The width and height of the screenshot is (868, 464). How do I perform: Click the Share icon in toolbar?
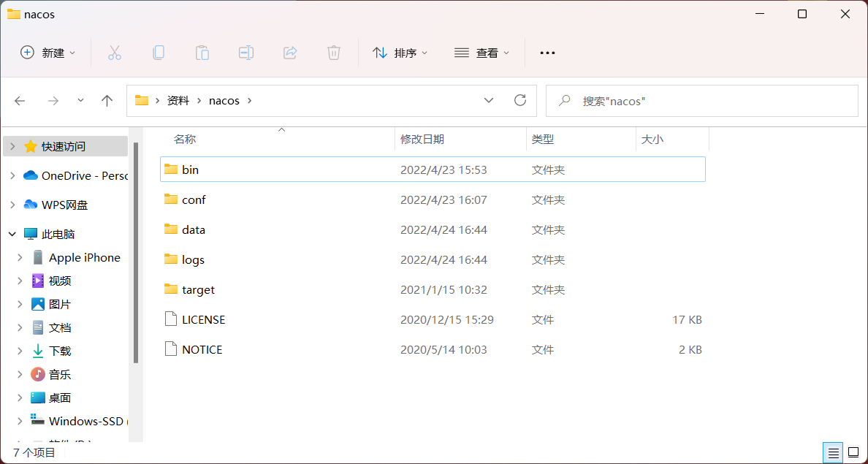tap(290, 53)
